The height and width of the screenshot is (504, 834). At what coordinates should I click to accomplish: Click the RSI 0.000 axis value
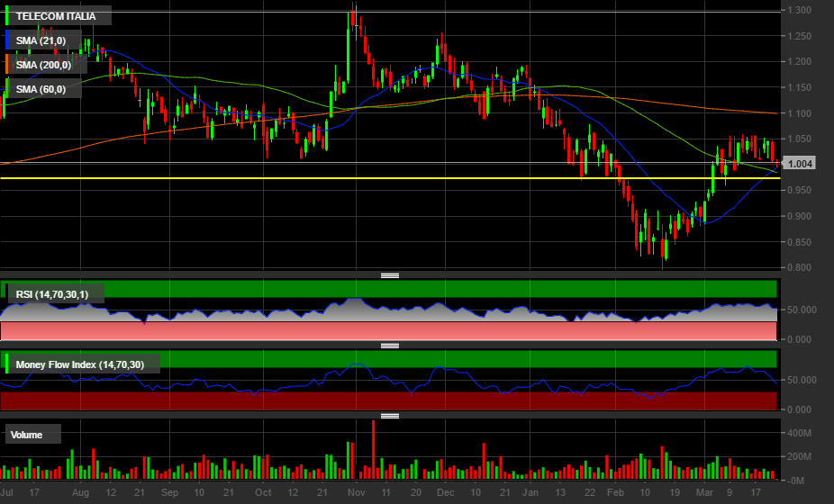click(800, 339)
